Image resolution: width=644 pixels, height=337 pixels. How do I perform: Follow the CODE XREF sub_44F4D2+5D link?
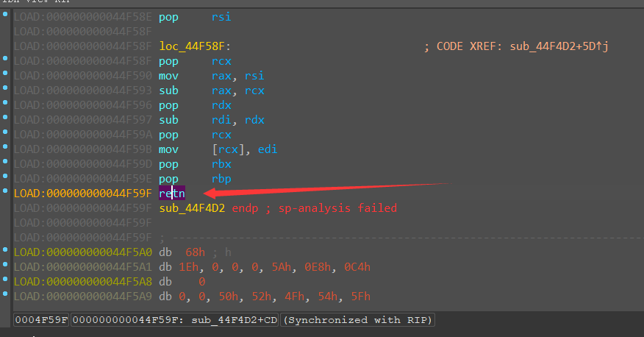pos(559,46)
